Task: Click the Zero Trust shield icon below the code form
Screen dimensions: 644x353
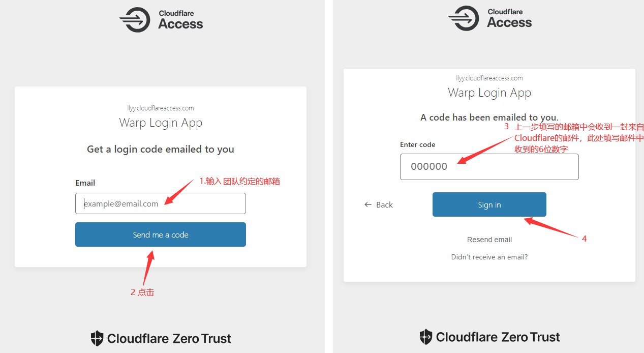Action: tap(425, 337)
